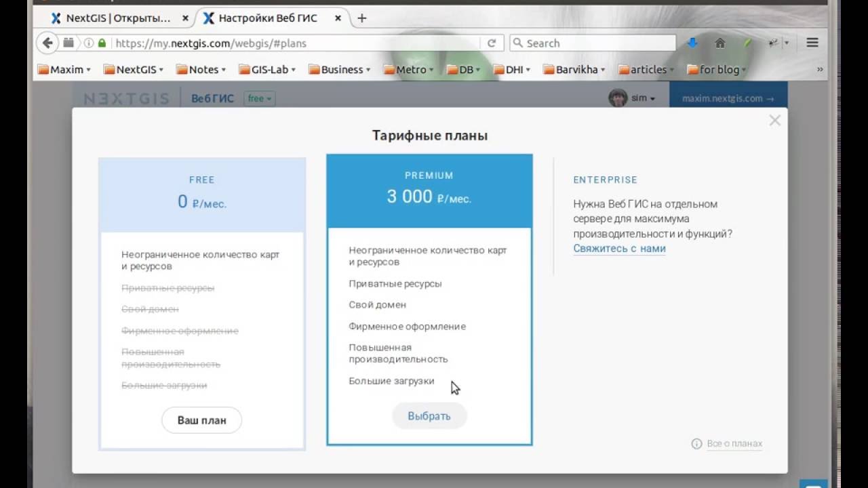This screenshot has width=868, height=488.
Task: Click the magnifier icon in Search box
Action: pyautogui.click(x=519, y=43)
